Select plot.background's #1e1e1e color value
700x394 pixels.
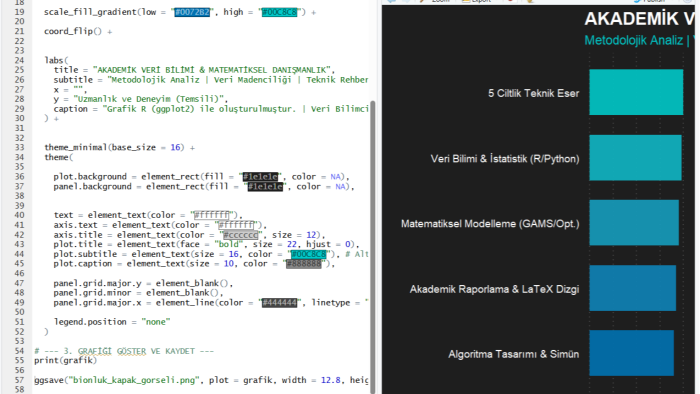pyautogui.click(x=260, y=177)
